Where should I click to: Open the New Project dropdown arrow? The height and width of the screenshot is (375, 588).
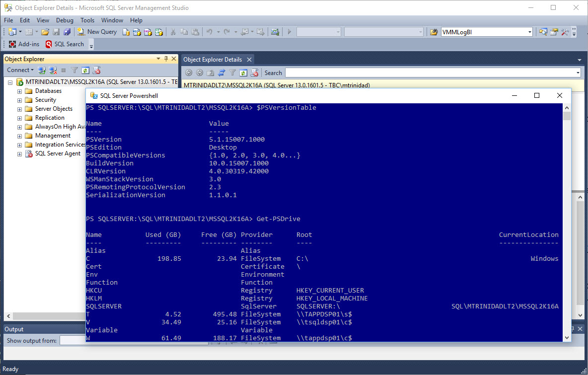(x=20, y=32)
